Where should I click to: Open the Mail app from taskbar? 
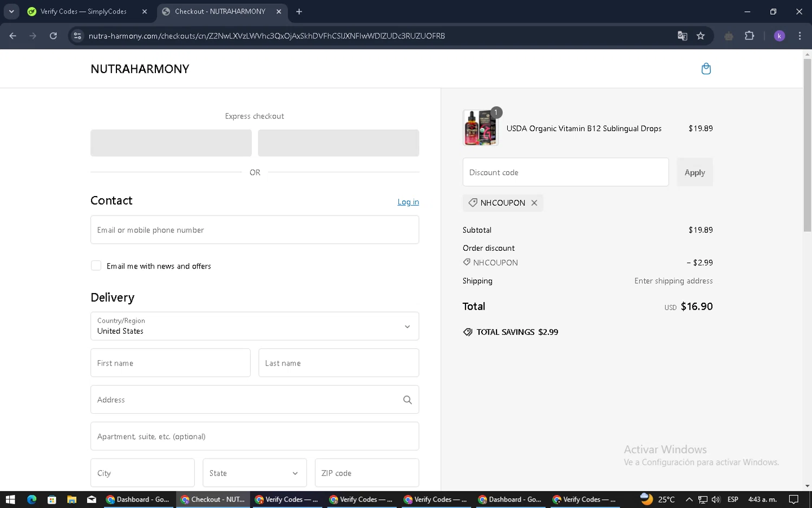[x=91, y=499]
